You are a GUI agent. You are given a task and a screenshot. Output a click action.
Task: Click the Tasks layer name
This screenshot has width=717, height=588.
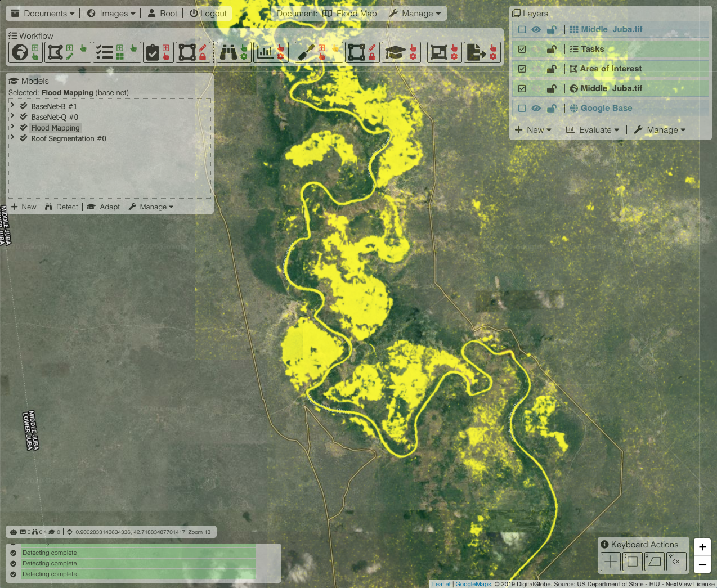(592, 49)
